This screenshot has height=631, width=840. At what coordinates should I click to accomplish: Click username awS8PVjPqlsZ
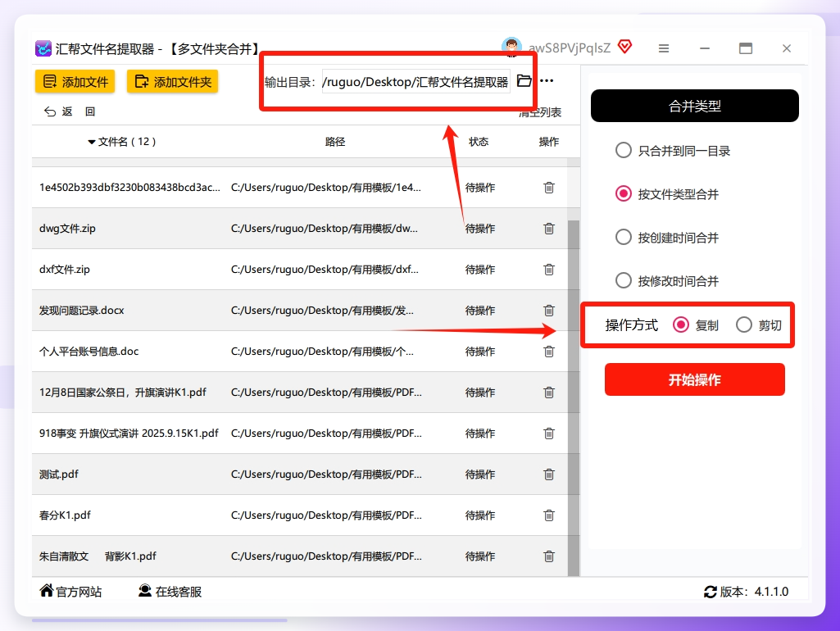coord(570,48)
